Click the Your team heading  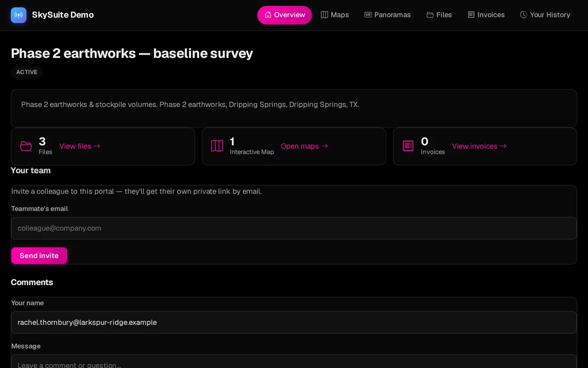(x=31, y=171)
